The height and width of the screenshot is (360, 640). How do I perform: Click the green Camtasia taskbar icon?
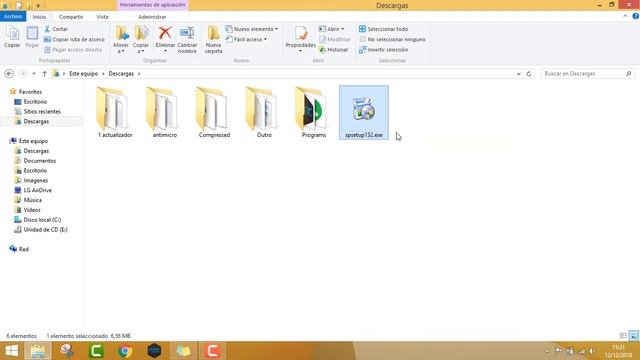tap(96, 351)
